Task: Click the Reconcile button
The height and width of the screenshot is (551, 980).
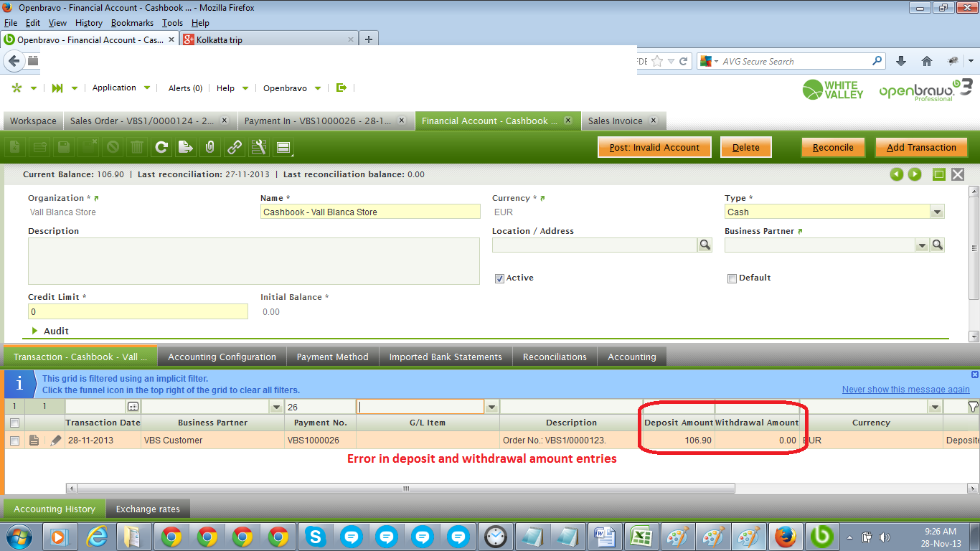Action: (x=833, y=147)
